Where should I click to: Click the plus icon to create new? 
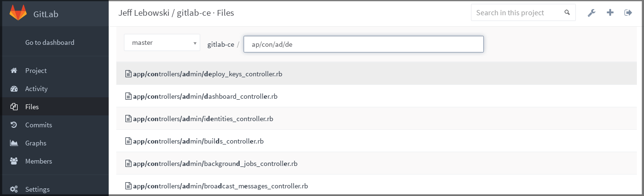click(x=610, y=13)
